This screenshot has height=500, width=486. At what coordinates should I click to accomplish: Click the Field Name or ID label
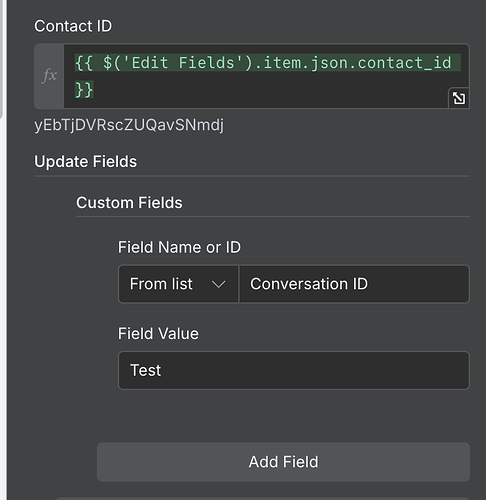pos(179,247)
